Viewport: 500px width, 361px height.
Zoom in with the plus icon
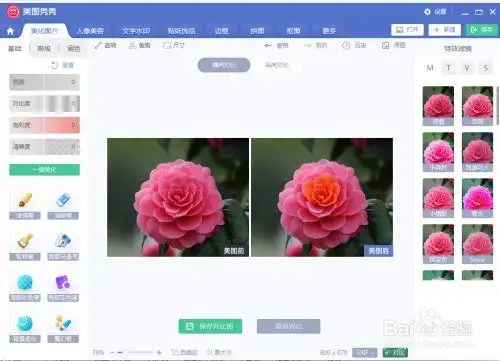click(x=159, y=352)
